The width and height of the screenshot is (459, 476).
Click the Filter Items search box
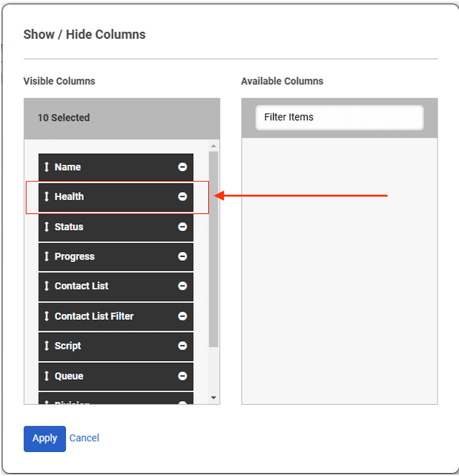click(339, 117)
